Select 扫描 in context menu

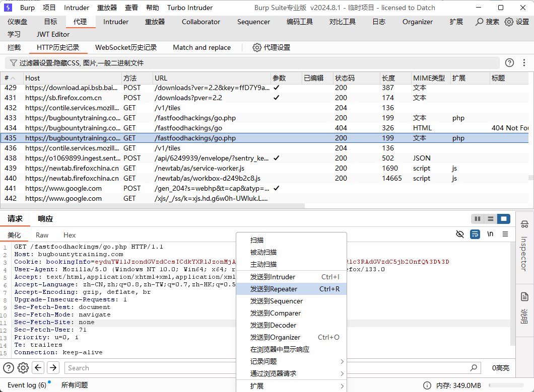click(x=292, y=240)
